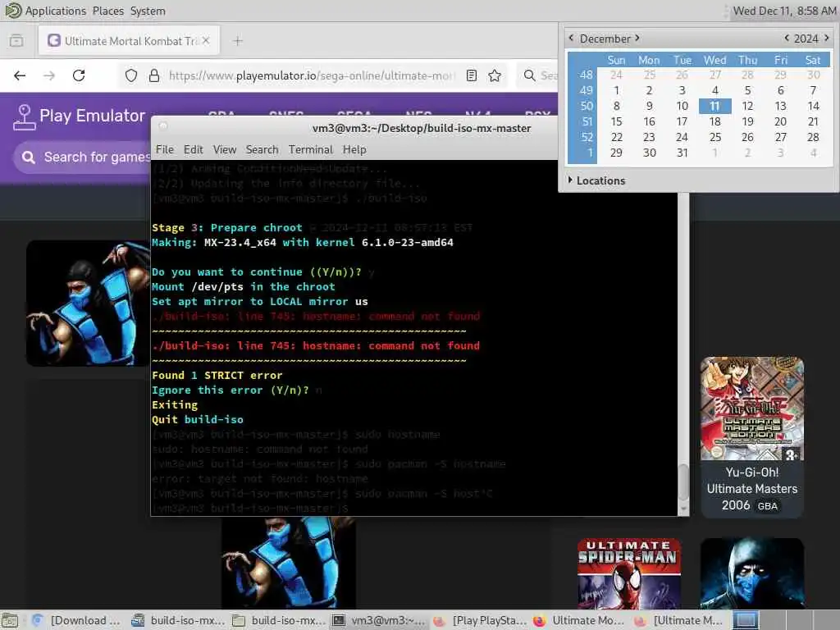Click the clock showing Wed Dec 11
Screen dimensions: 840x630
coord(783,11)
